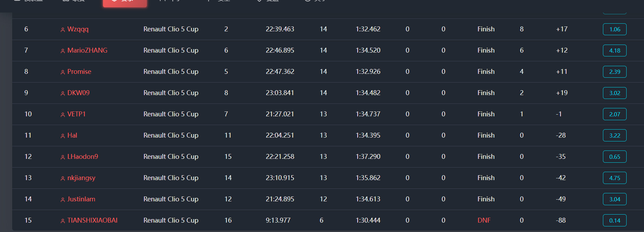644x232 pixels.
Task: Open the MarioZHANG driver name link
Action: pyautogui.click(x=87, y=50)
